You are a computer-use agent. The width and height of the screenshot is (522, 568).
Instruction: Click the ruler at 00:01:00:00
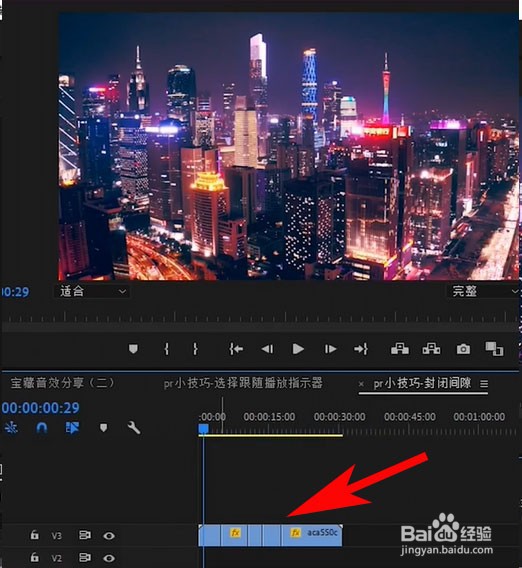click(479, 417)
